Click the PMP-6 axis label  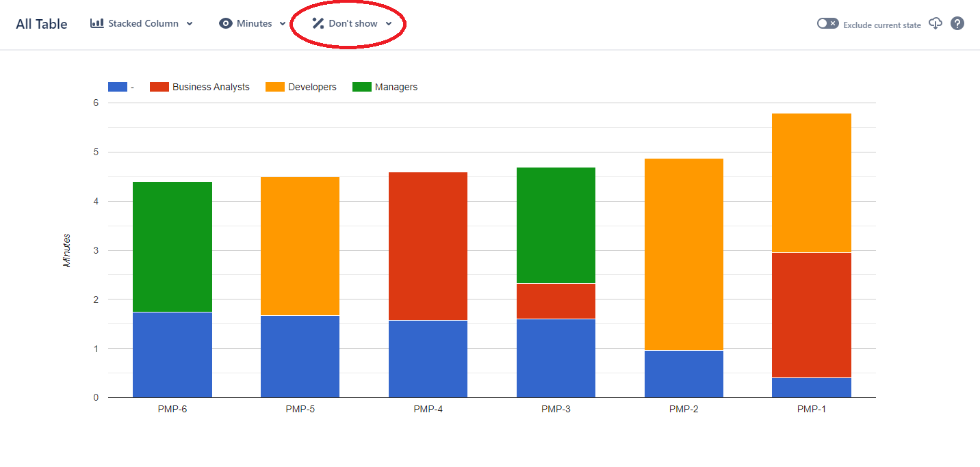click(x=172, y=408)
